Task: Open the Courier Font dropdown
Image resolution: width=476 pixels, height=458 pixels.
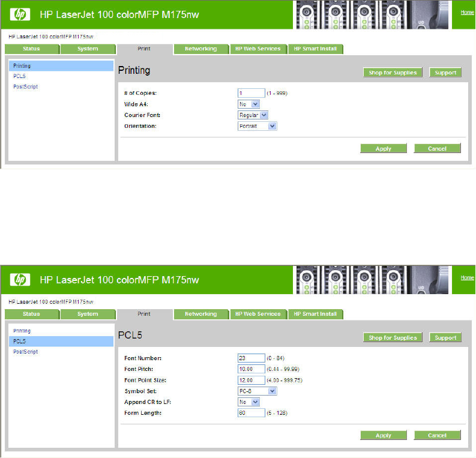Action: (253, 115)
